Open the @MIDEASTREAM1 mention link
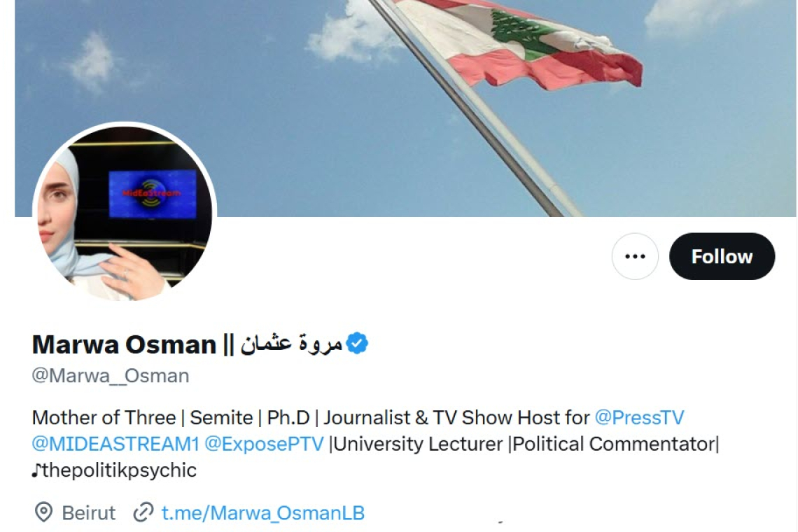The height and width of the screenshot is (532, 798). coord(115,444)
